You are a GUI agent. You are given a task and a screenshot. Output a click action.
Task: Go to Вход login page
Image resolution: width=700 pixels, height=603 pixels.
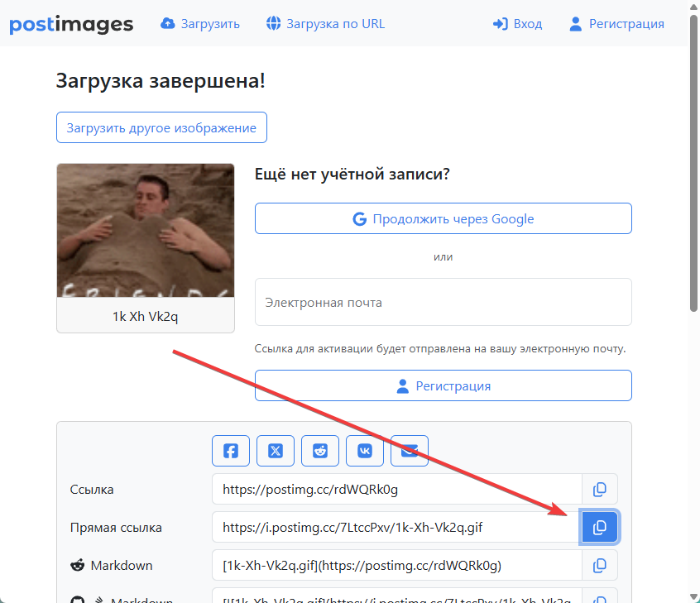tap(517, 24)
